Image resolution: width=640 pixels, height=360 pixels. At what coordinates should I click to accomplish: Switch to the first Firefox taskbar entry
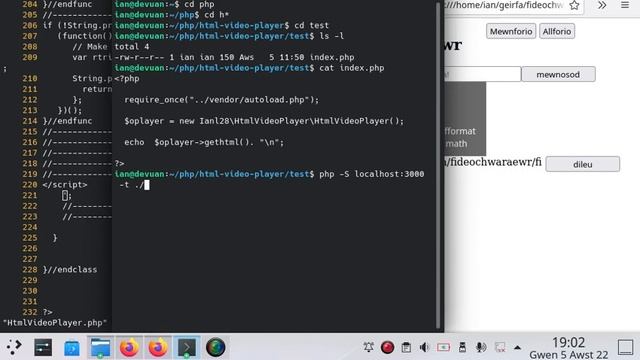pos(129,347)
